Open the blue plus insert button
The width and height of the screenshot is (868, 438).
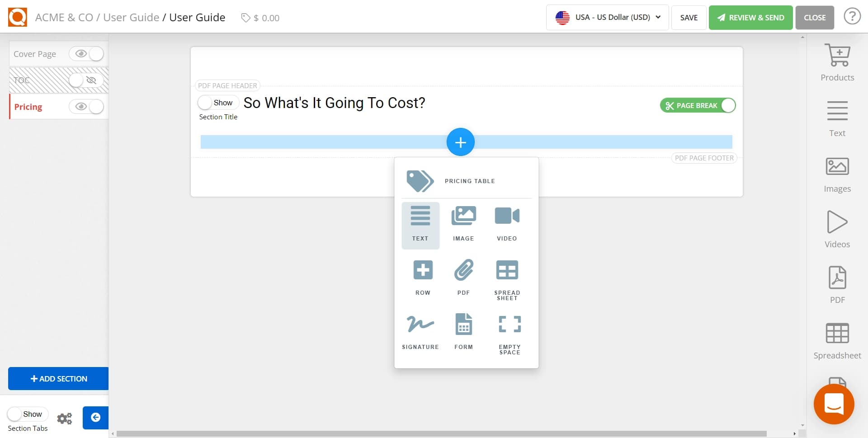click(460, 141)
